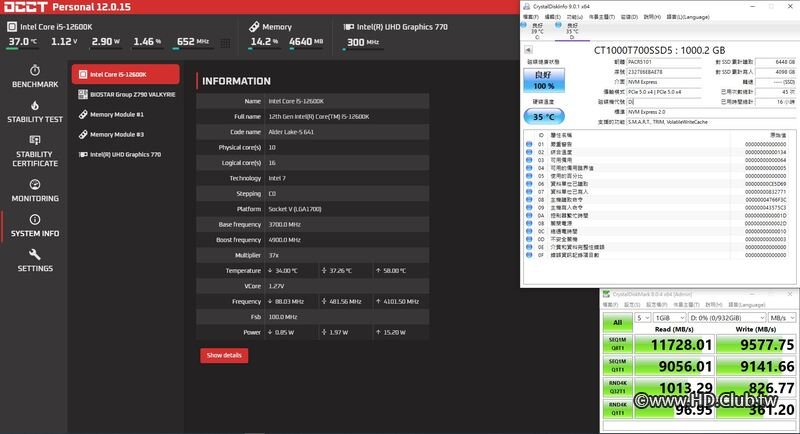Click the Code name value Alder Lake-S 641

point(291,132)
